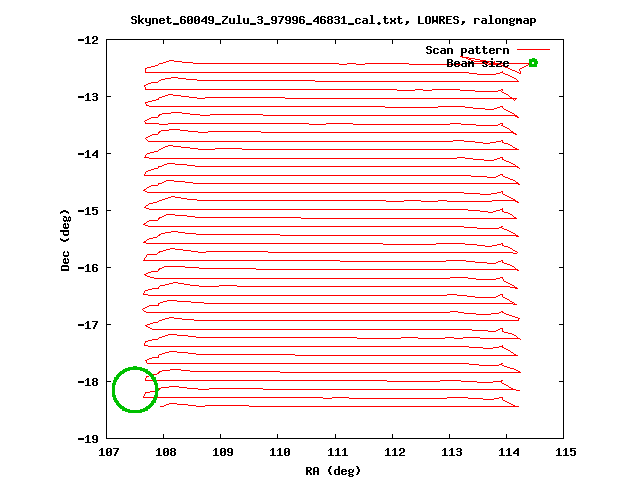
Task: Click the red sample line beside 'Scan pattern'
Action: (533, 50)
